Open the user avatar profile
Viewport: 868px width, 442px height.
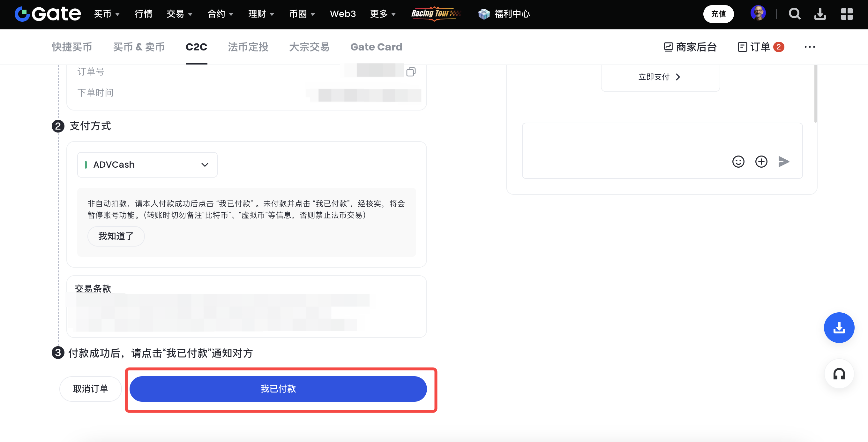[758, 13]
